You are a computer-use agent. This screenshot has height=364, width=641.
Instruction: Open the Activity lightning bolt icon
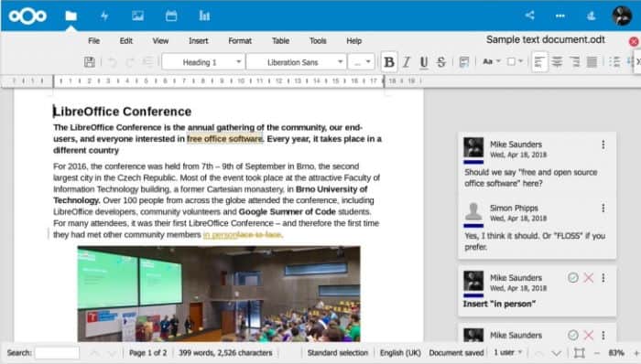coord(104,16)
